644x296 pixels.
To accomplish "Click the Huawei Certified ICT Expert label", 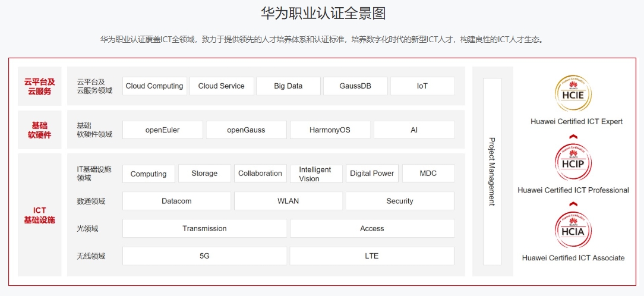I will 576,122.
